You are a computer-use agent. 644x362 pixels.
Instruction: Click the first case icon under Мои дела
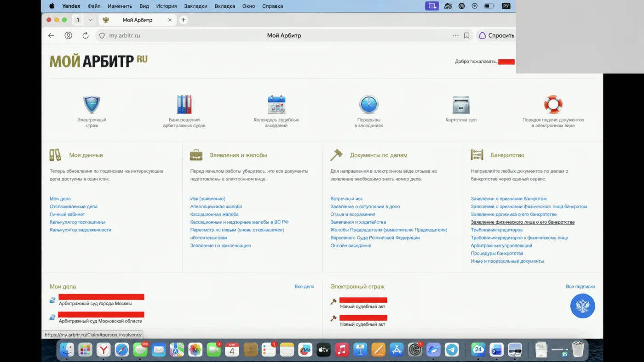pos(53,300)
